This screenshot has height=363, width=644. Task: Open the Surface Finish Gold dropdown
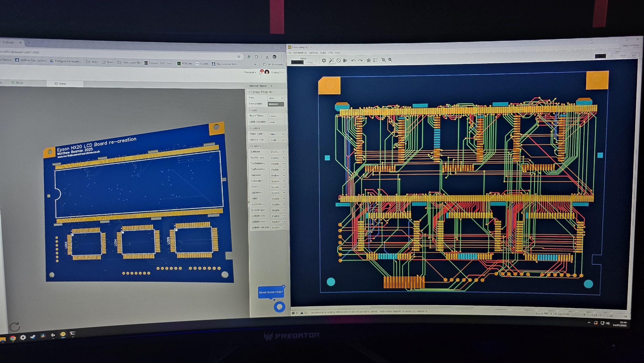[x=277, y=140]
